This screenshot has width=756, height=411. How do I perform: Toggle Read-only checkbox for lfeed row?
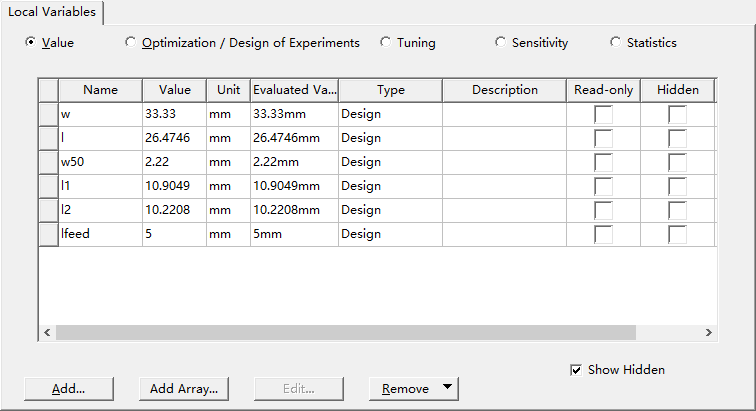(603, 234)
